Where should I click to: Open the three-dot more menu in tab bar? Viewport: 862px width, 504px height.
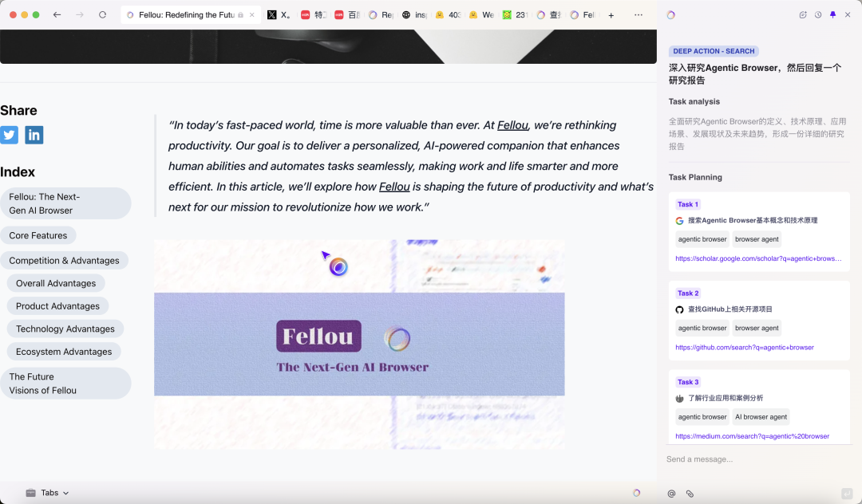[x=639, y=15]
